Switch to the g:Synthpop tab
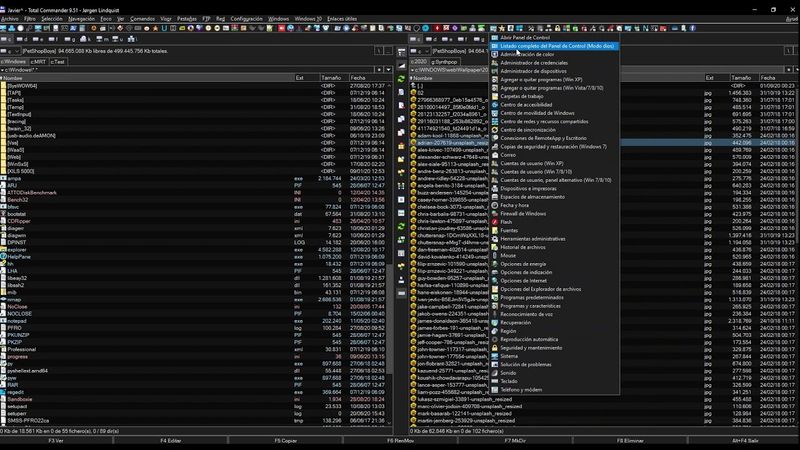This screenshot has height=450, width=800. (x=444, y=61)
